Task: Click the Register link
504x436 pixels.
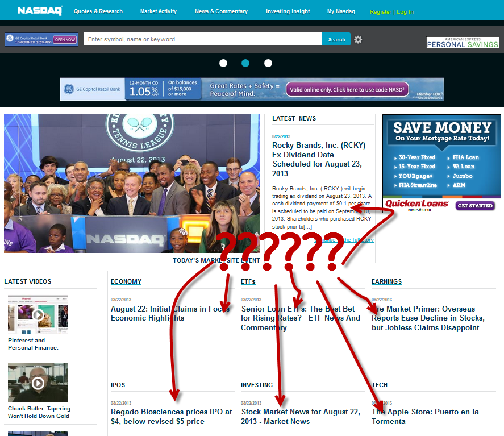Action: coord(381,12)
